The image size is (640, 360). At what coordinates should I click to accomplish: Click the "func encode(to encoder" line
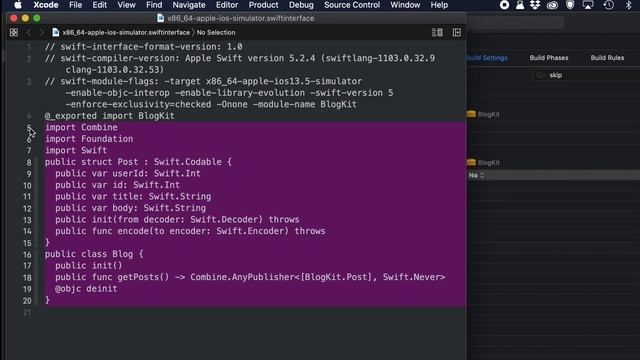[x=190, y=231]
